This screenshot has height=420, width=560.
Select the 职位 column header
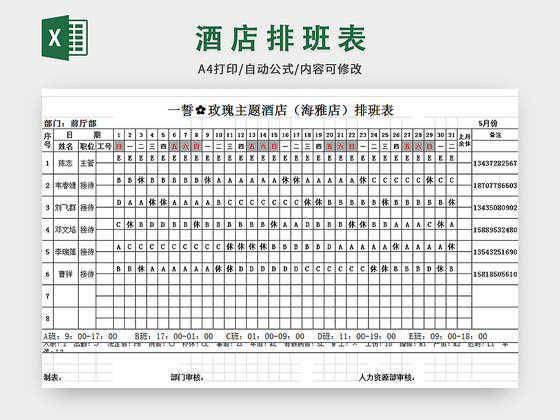click(87, 146)
